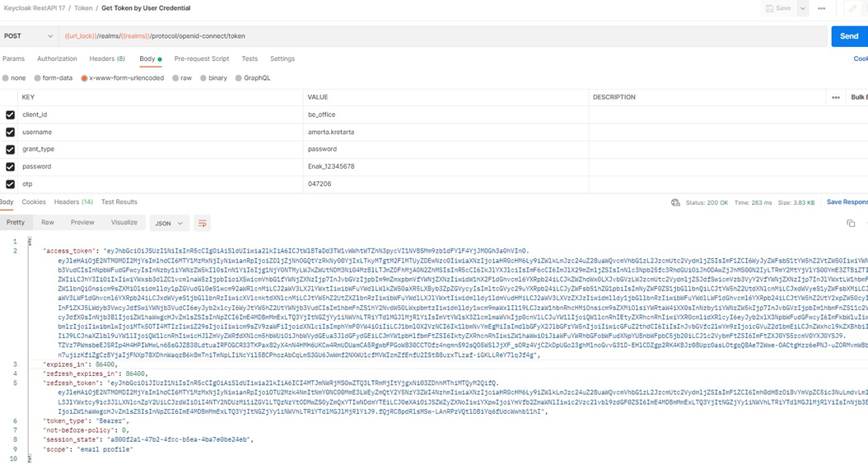Click the amerta.kretarta value cell
This screenshot has width=868, height=464.
(x=446, y=132)
